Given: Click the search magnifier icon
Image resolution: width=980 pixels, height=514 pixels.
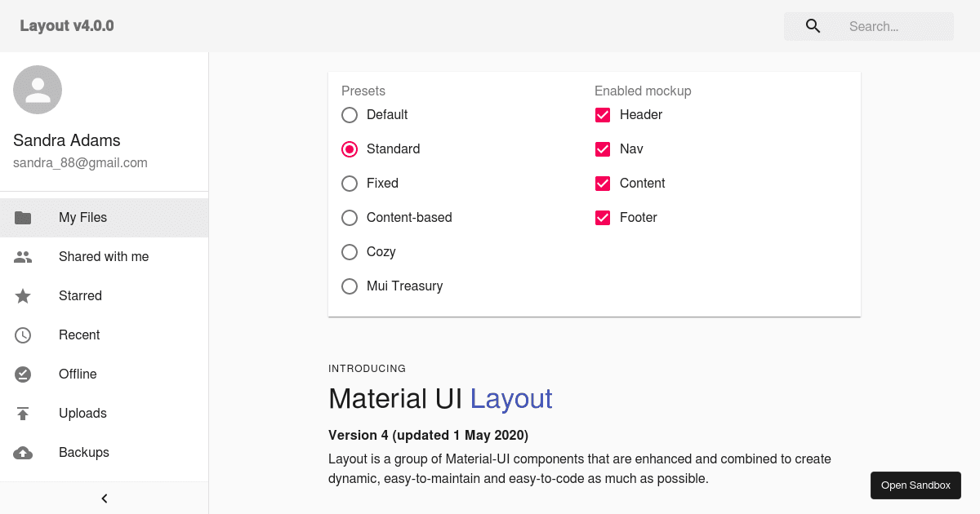Looking at the screenshot, I should pyautogui.click(x=813, y=25).
